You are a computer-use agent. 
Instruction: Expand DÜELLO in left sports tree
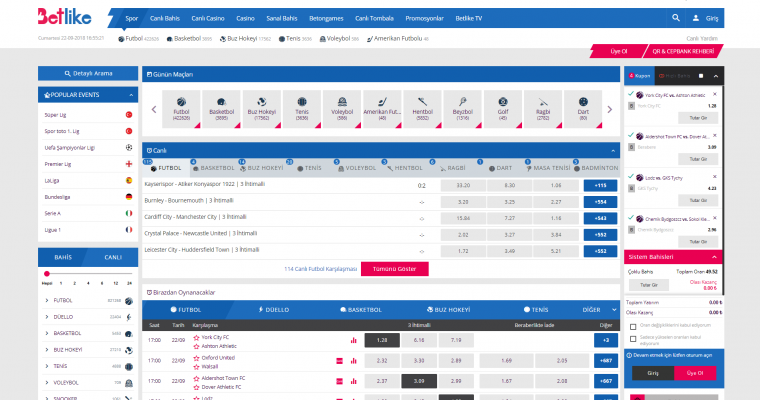[47, 317]
